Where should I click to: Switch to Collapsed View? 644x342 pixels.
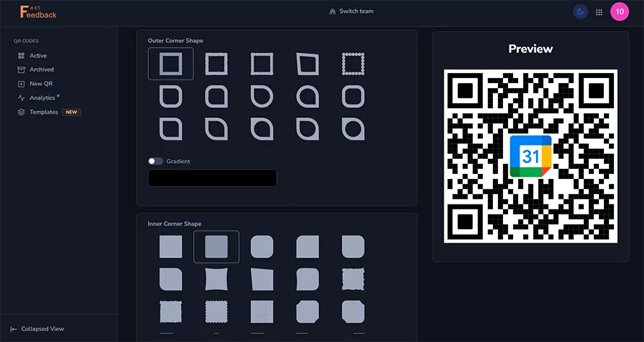pos(37,329)
